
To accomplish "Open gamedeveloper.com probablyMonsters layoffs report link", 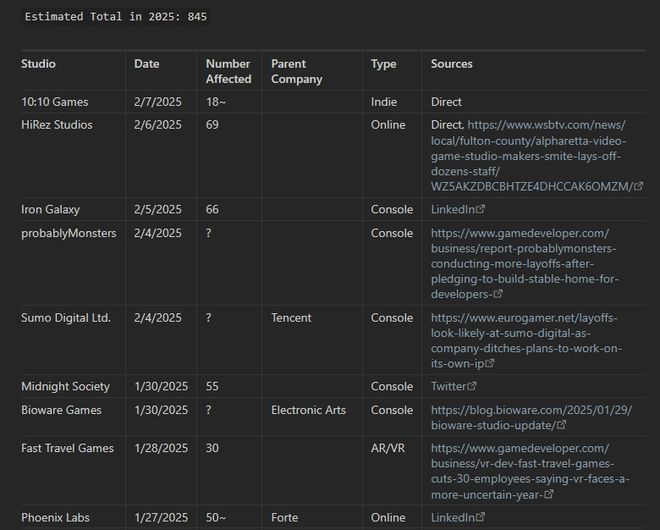I will click(x=524, y=264).
